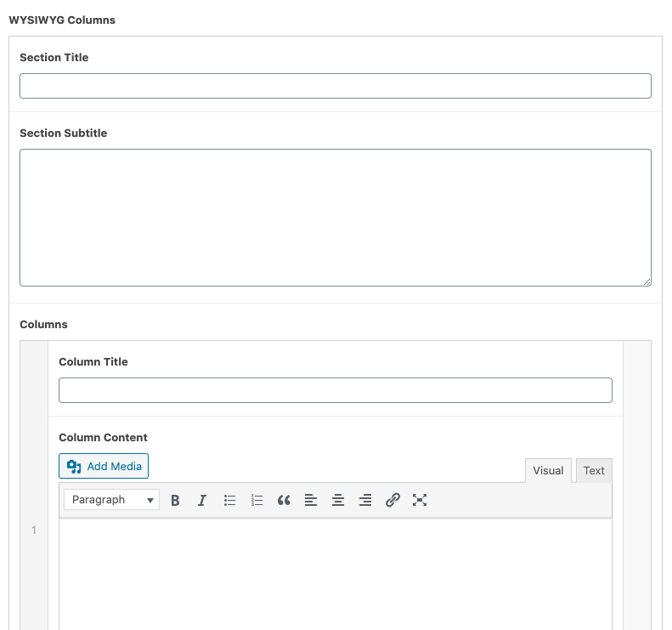
Task: Click the insert/edit link icon
Action: pos(392,500)
